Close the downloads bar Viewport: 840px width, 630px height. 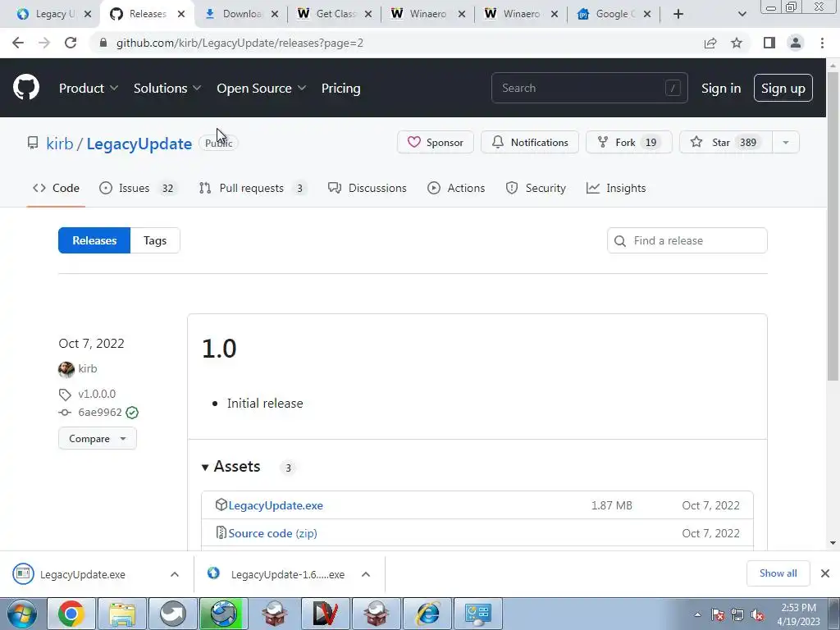pyautogui.click(x=825, y=573)
